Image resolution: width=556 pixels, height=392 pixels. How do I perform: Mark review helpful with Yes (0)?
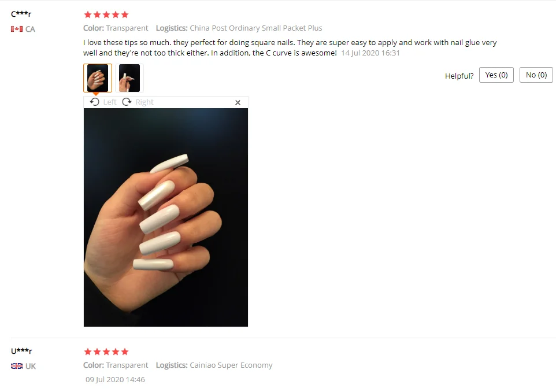coord(496,75)
